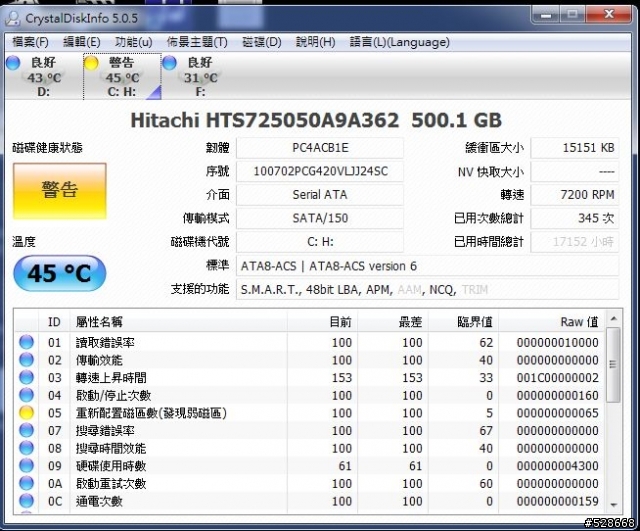Click the raw value 000000004300
This screenshot has width=640, height=531.
pos(558,465)
